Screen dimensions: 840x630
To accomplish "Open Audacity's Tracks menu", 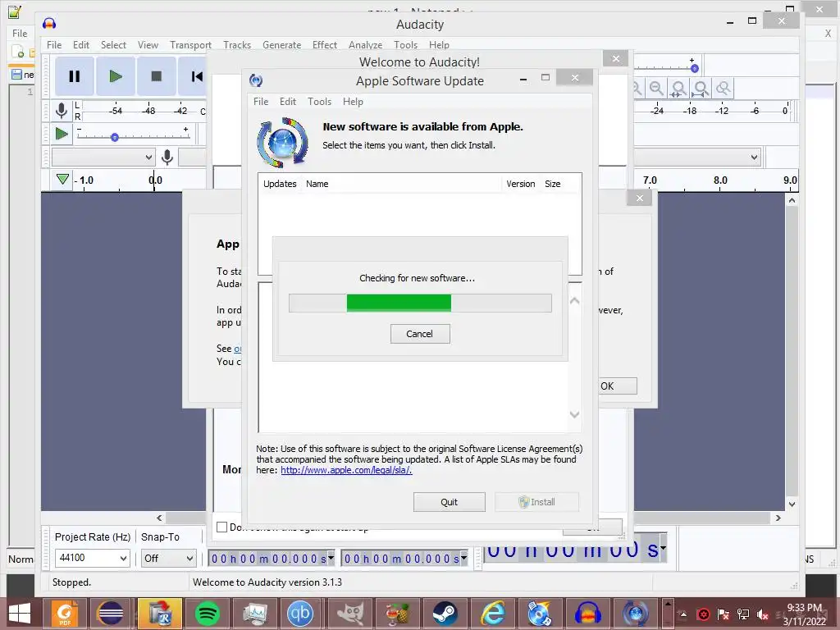I will click(237, 45).
